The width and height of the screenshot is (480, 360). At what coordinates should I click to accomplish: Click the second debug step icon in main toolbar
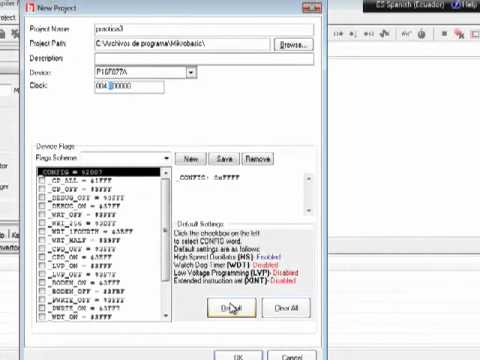pos(353,34)
